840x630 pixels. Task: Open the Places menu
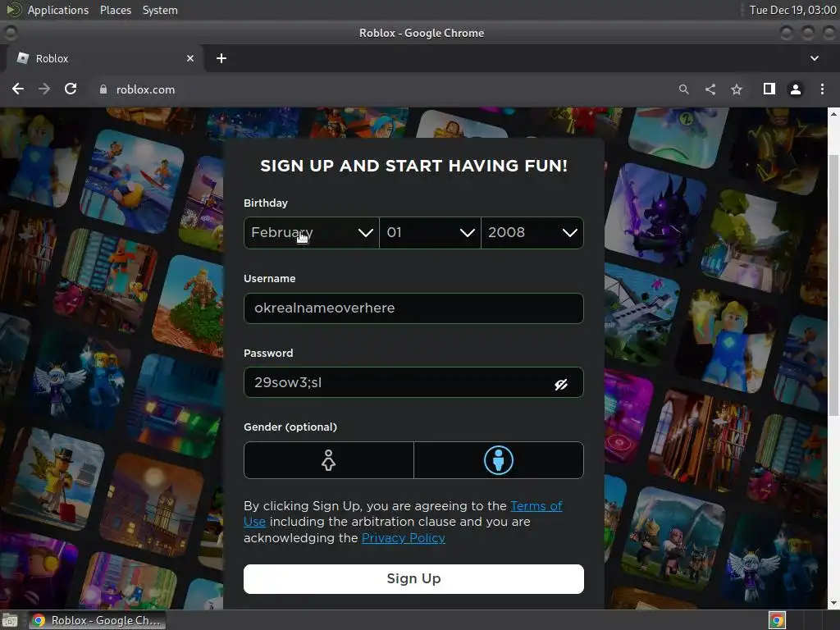pos(116,10)
